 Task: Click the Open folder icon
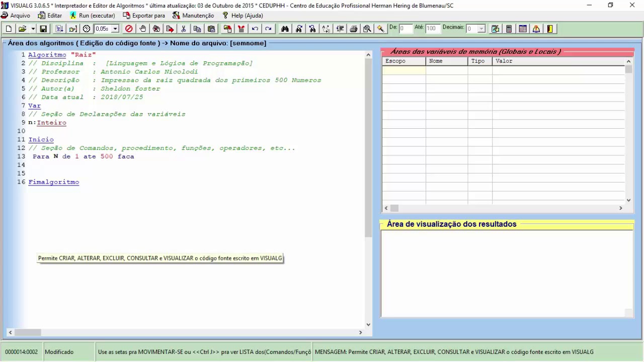coord(22,29)
